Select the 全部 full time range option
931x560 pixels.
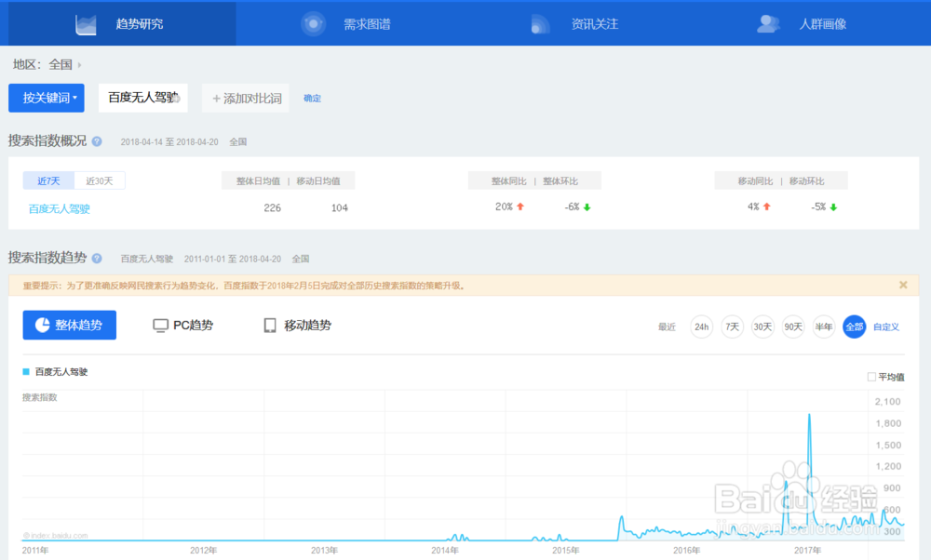point(854,327)
